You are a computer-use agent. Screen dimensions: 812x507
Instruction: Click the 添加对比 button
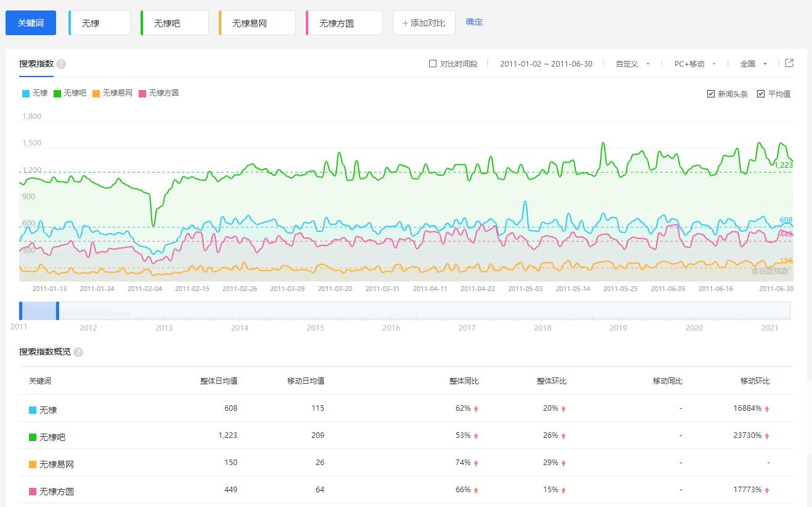coord(424,23)
